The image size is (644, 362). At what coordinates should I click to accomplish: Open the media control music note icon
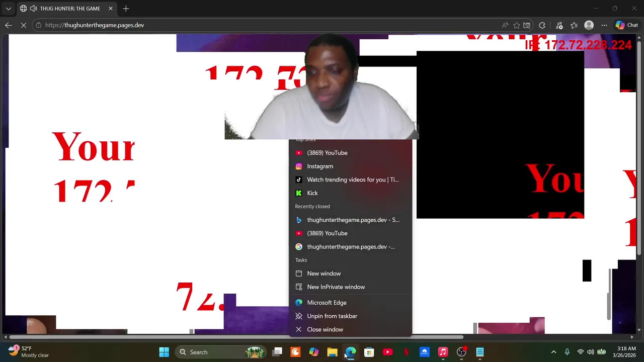pos(559,25)
